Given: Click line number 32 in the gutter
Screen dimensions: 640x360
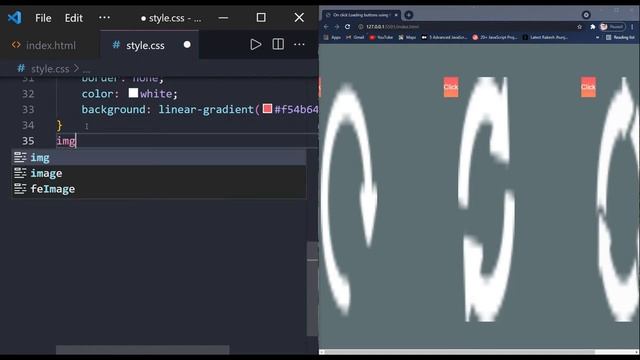Looking at the screenshot, I should coord(28,94).
